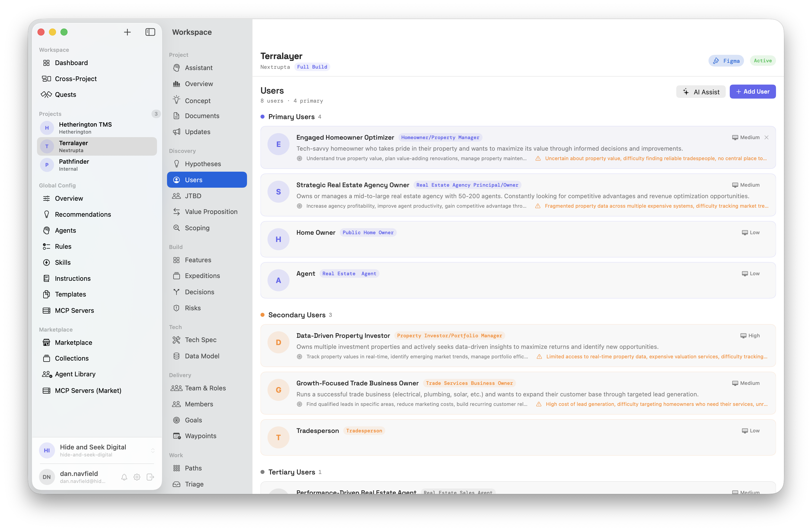Open Tech Spec in the Tech section
Image resolution: width=812 pixels, height=531 pixels.
[x=200, y=340]
